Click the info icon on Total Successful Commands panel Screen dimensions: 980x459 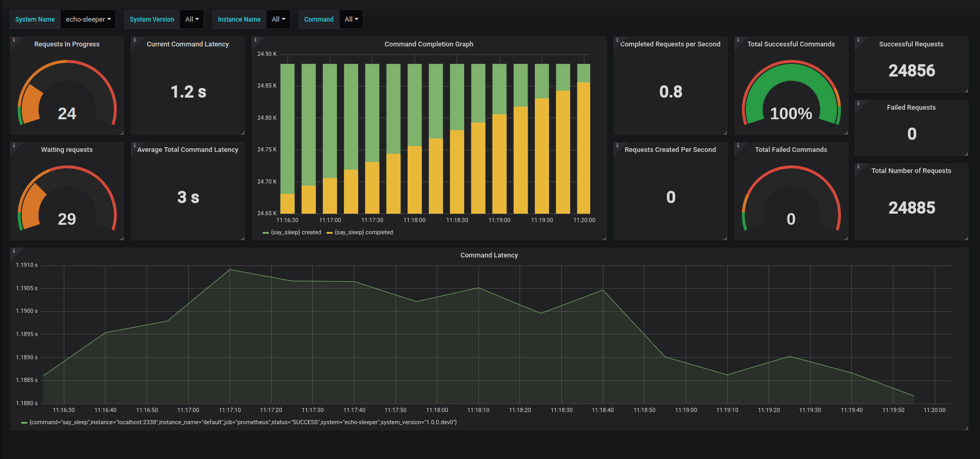pyautogui.click(x=738, y=40)
